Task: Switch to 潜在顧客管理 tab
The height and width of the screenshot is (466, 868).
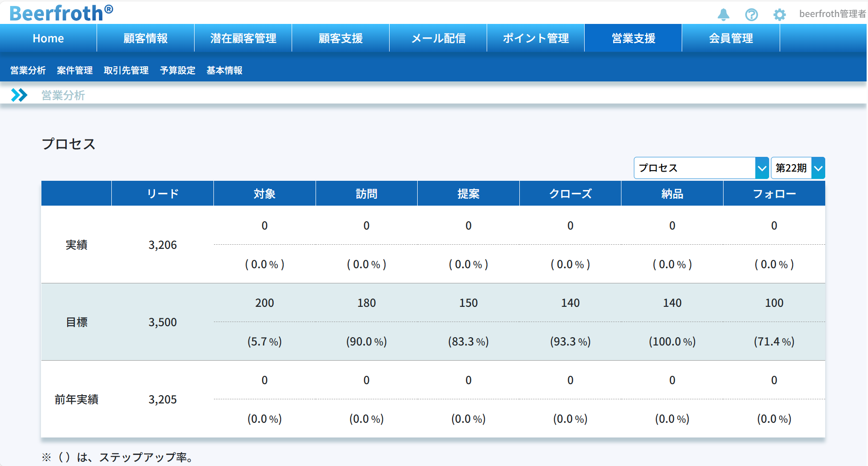Action: point(243,38)
